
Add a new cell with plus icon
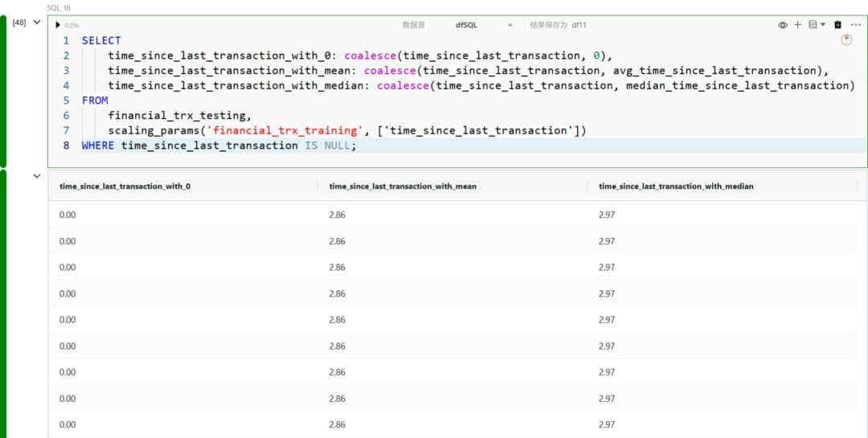tap(797, 25)
